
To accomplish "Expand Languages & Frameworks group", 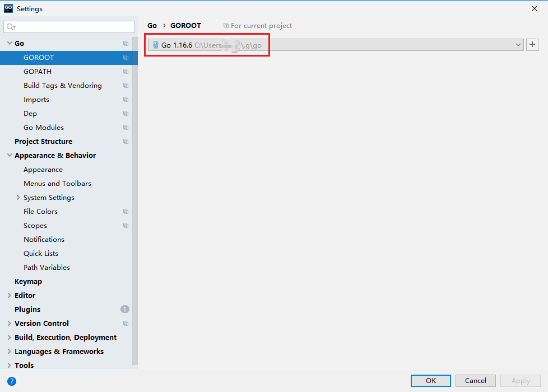I will pos(10,351).
